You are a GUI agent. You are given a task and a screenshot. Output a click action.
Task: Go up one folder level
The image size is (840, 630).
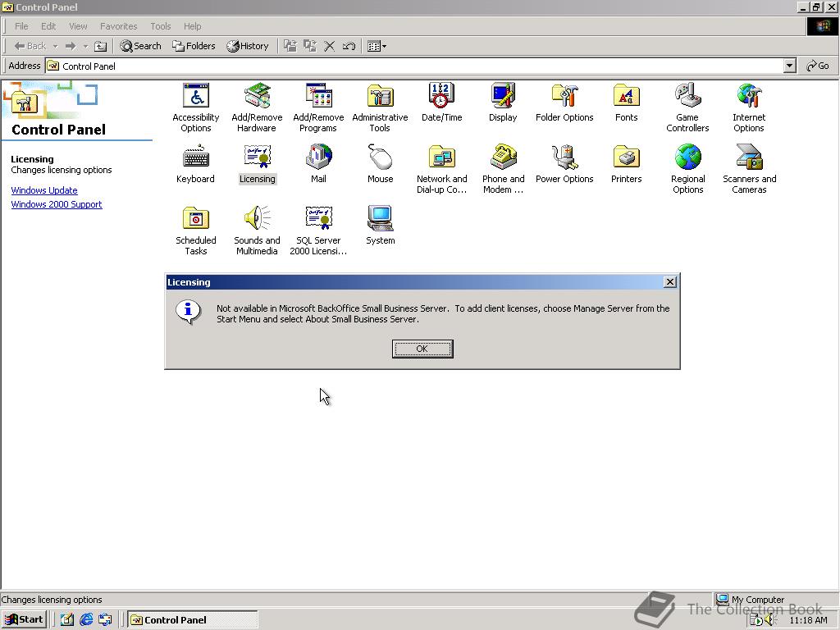click(100, 46)
